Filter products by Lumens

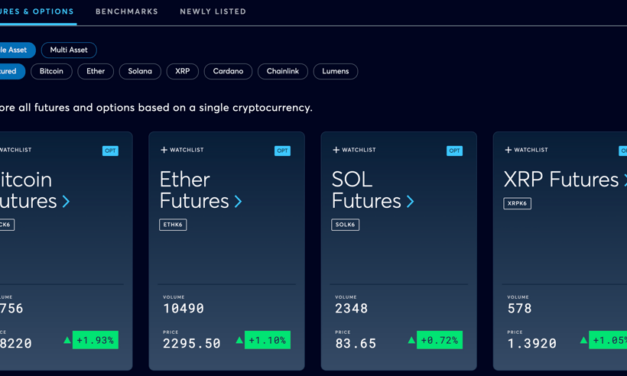335,71
